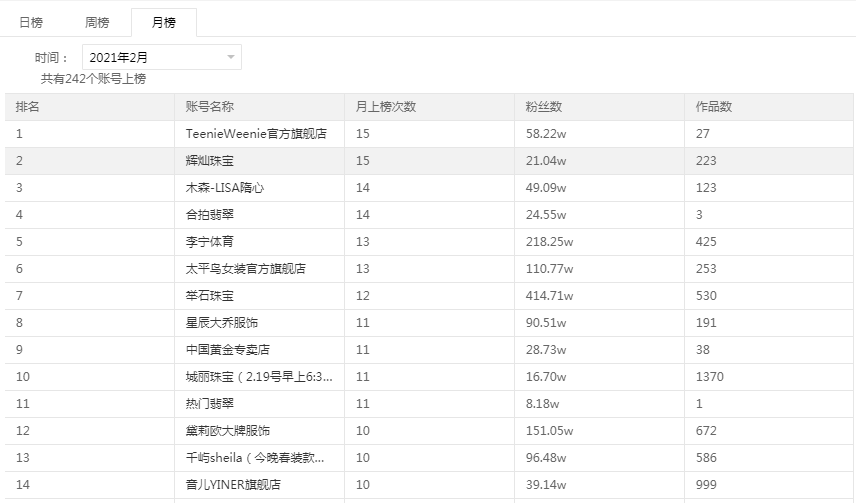The image size is (856, 503).
Task: Click the 排名 column header
Action: (x=28, y=107)
